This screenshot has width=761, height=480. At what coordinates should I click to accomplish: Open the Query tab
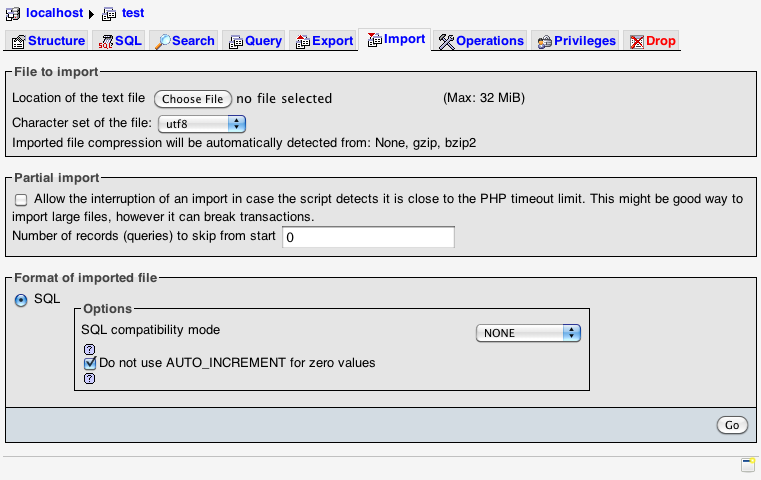pos(255,41)
